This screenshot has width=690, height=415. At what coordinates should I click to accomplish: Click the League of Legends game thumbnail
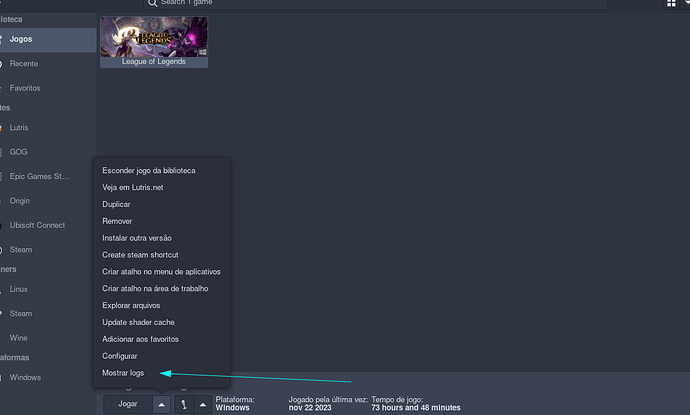click(154, 37)
